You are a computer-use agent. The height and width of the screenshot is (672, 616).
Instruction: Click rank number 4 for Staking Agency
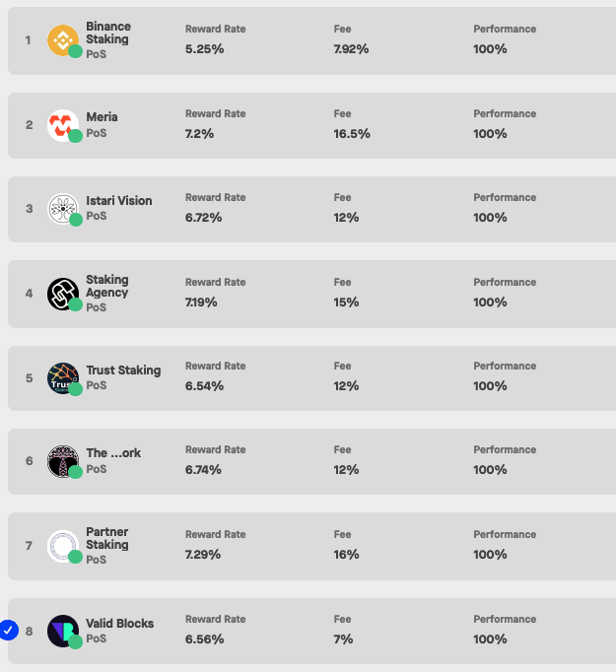click(30, 294)
